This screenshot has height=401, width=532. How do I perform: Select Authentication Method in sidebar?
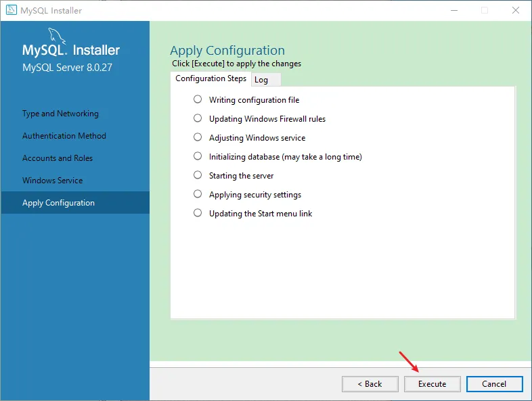pos(64,136)
